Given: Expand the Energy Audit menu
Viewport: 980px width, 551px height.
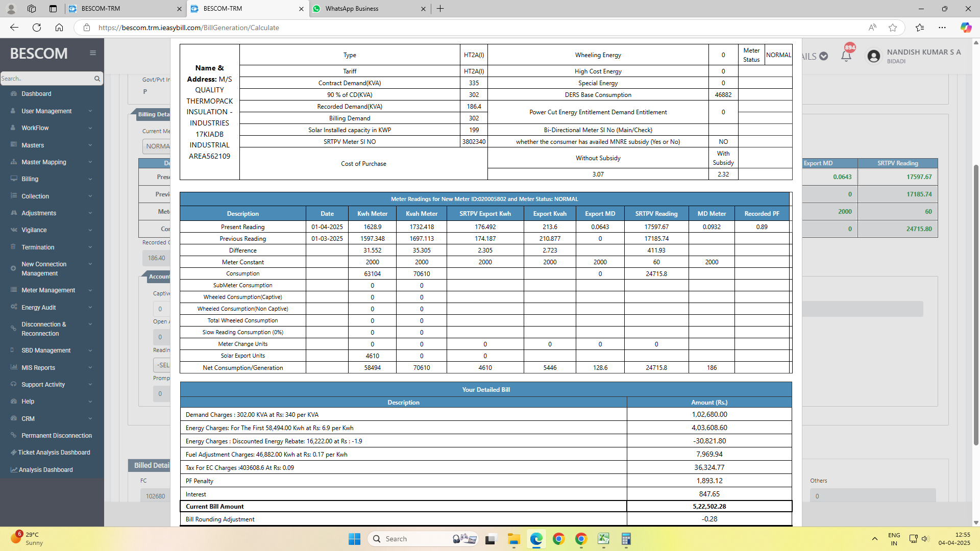Looking at the screenshot, I should pyautogui.click(x=52, y=308).
